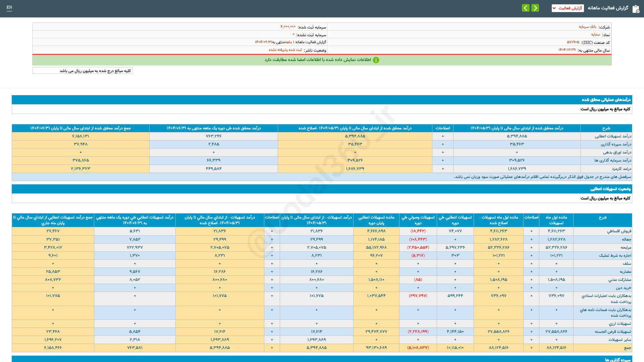Select the وضعیت تسهیلات اعطایی section header
This screenshot has height=362, width=644.
pyautogui.click(x=610, y=189)
